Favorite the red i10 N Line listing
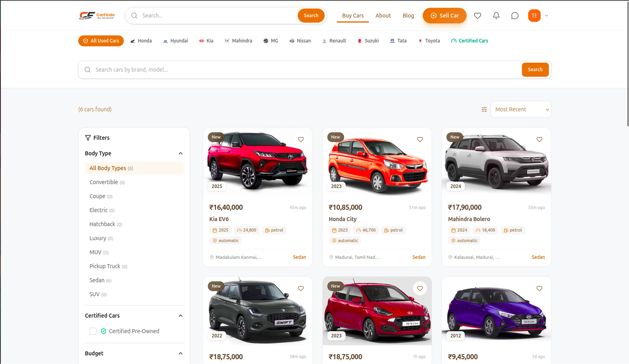The width and height of the screenshot is (629, 364). click(x=420, y=288)
